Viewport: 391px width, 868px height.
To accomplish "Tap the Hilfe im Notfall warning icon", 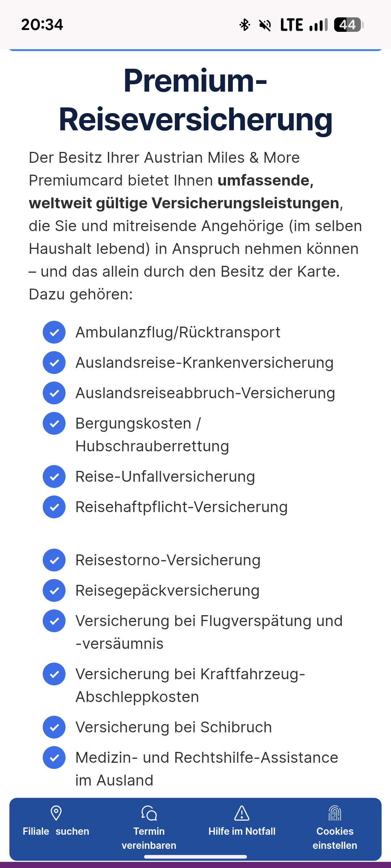I will pos(242,813).
